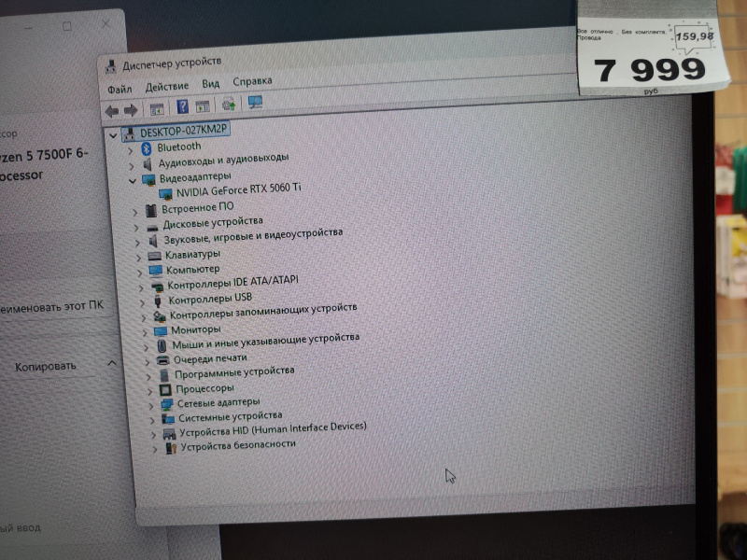
Task: Open the Вид menu
Action: (211, 84)
